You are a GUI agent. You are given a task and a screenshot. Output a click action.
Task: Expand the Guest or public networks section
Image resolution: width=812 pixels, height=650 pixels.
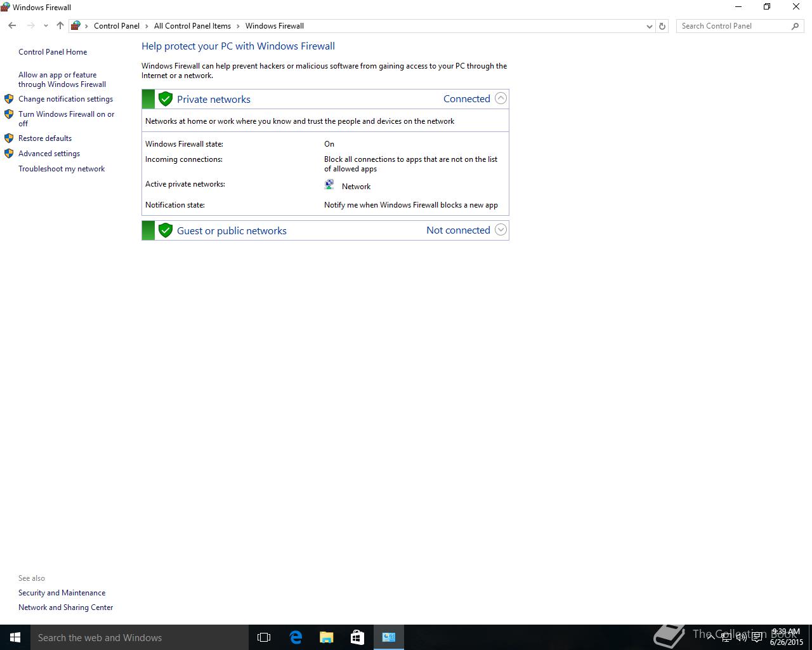[x=501, y=230]
